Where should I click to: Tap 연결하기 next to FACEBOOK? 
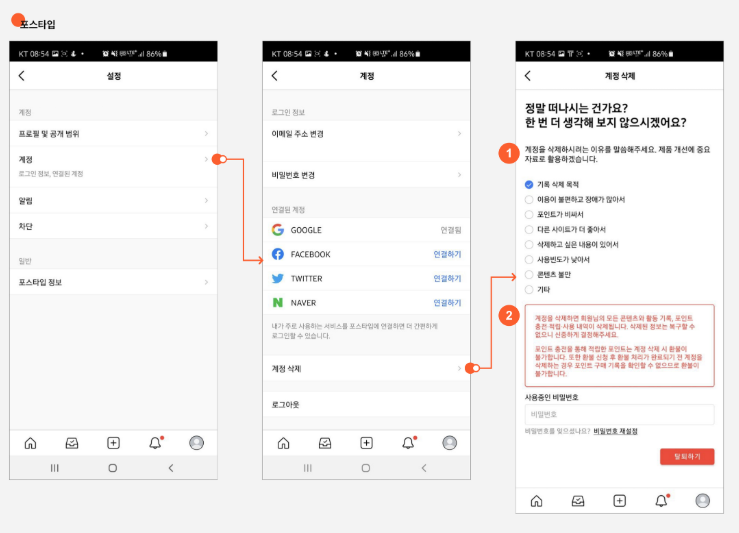(447, 254)
